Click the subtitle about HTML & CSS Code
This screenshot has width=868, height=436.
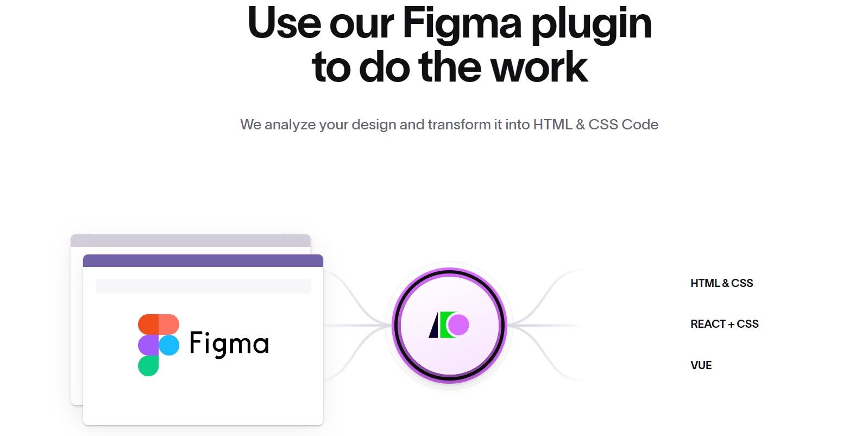click(x=449, y=124)
